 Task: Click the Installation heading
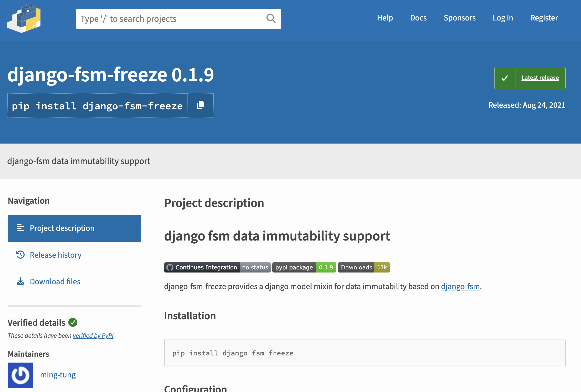tap(190, 316)
